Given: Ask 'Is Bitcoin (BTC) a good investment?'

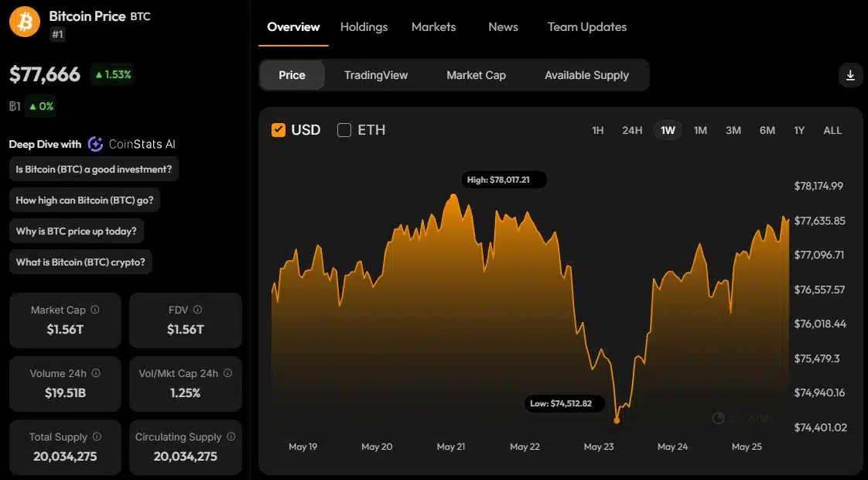Looking at the screenshot, I should coord(94,169).
